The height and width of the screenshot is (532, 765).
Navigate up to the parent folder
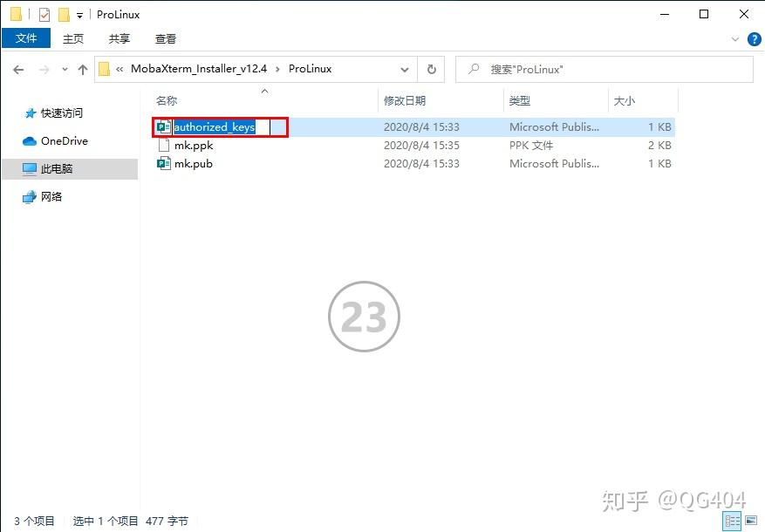[82, 69]
